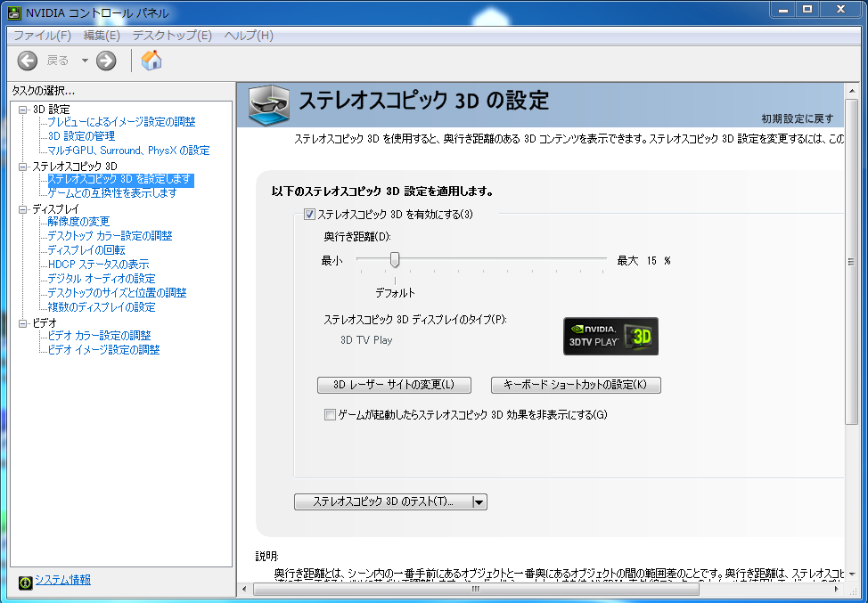Open ビデオ カラー設定の調整
868x603 pixels.
(99, 336)
